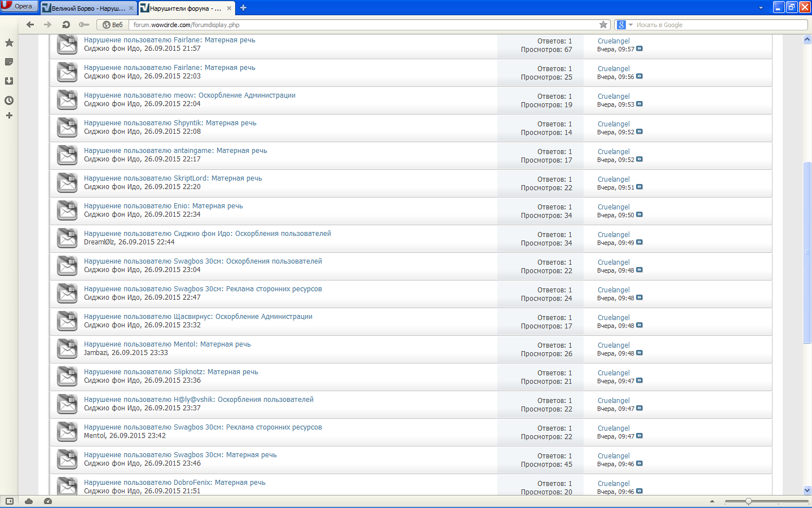This screenshot has width=812, height=508.
Task: Open History panel clock in sidebar
Action: (x=9, y=100)
